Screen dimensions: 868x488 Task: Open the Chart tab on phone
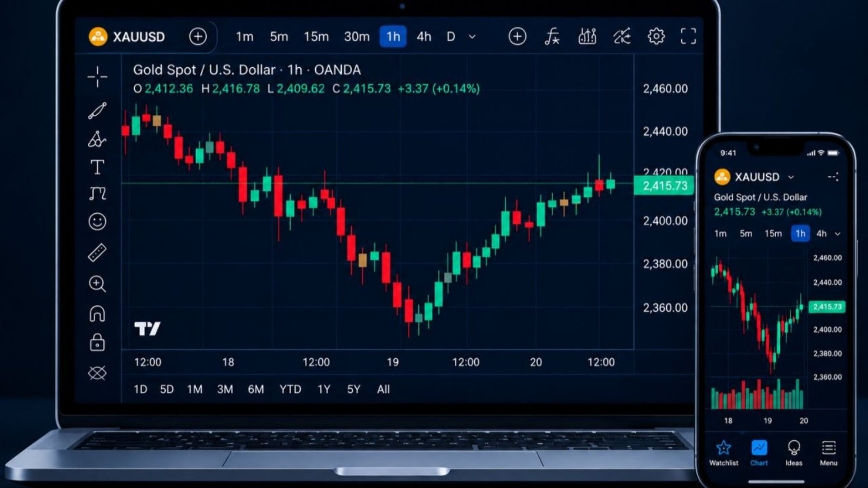click(759, 453)
